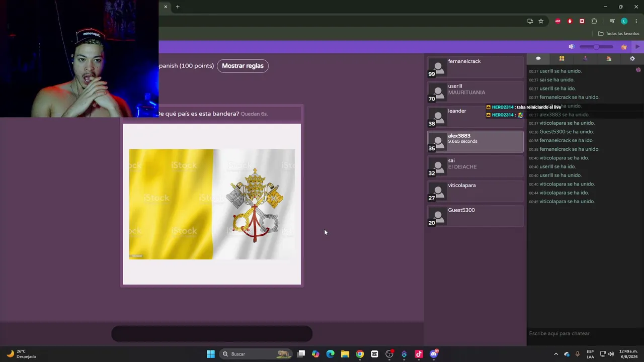Select player Guest5300 in the scoreboard
The height and width of the screenshot is (362, 644).
click(x=475, y=216)
